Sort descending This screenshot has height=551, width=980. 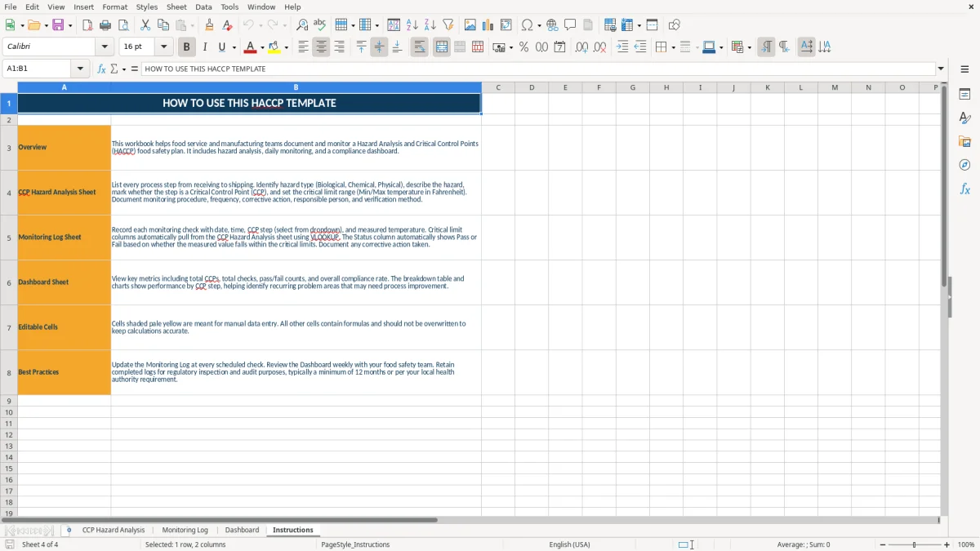click(430, 25)
